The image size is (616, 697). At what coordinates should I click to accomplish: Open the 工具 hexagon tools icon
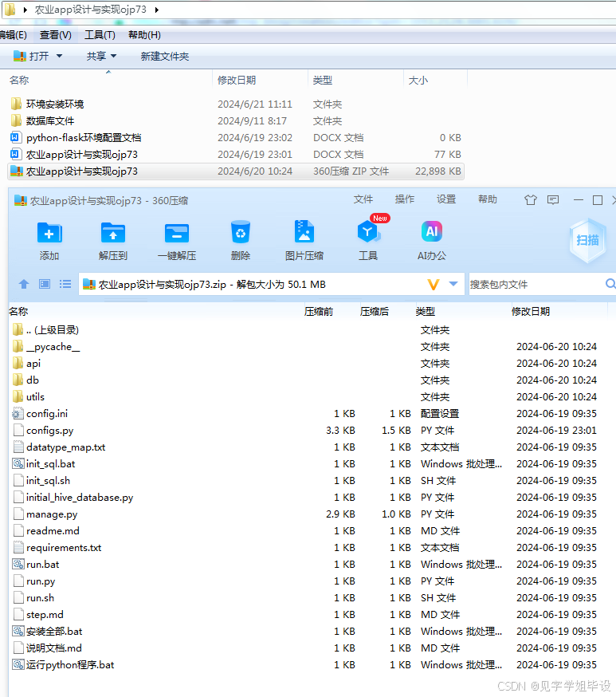[x=367, y=231]
